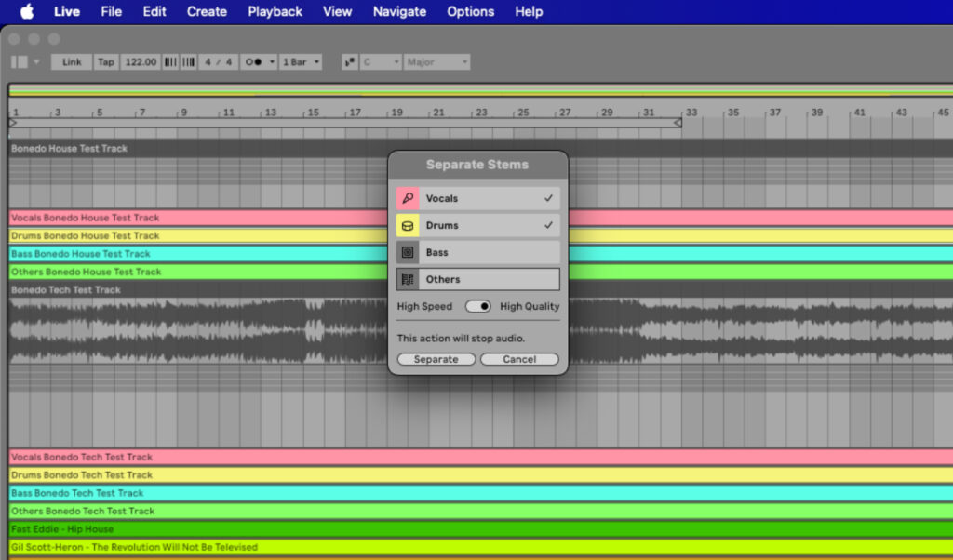Click the scale mode icon beside the key selector
The height and width of the screenshot is (560, 953).
click(350, 61)
